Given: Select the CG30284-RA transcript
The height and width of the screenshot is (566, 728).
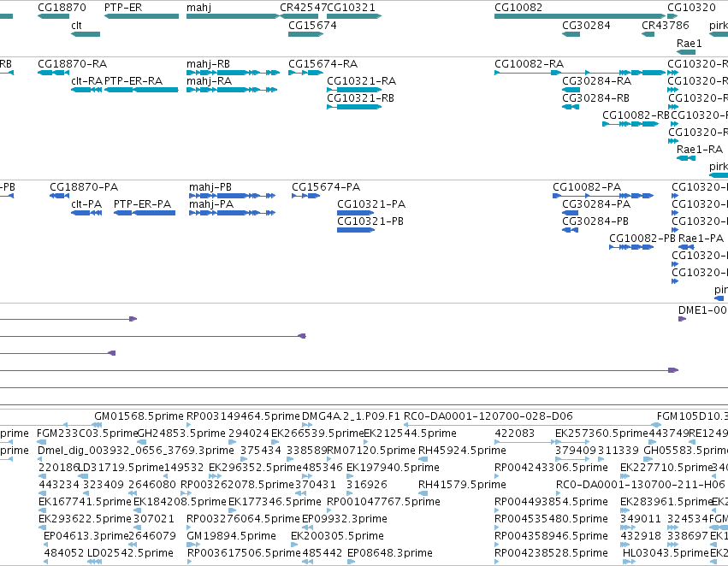Looking at the screenshot, I should tap(571, 90).
